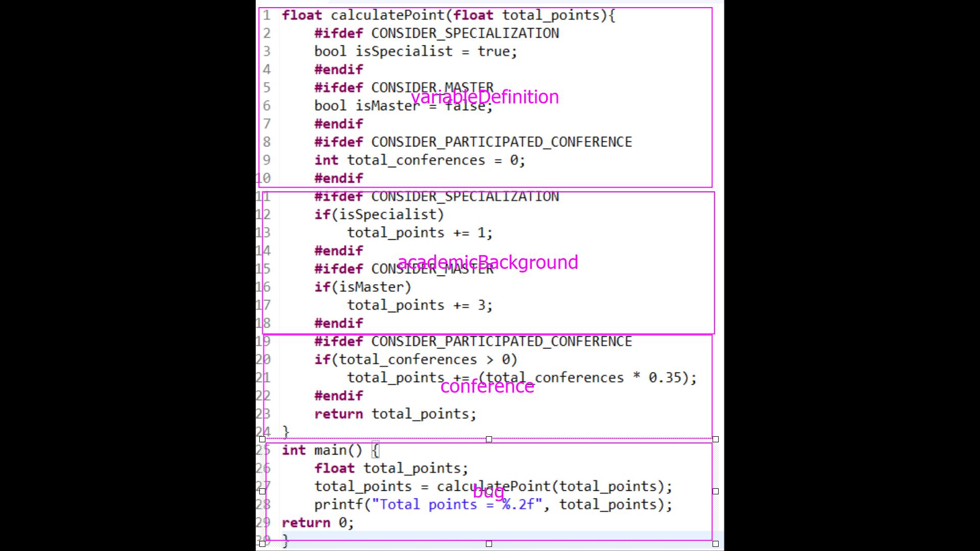Screen dimensions: 980x551
Task: Select the academicBackground annotation label
Action: pos(487,262)
